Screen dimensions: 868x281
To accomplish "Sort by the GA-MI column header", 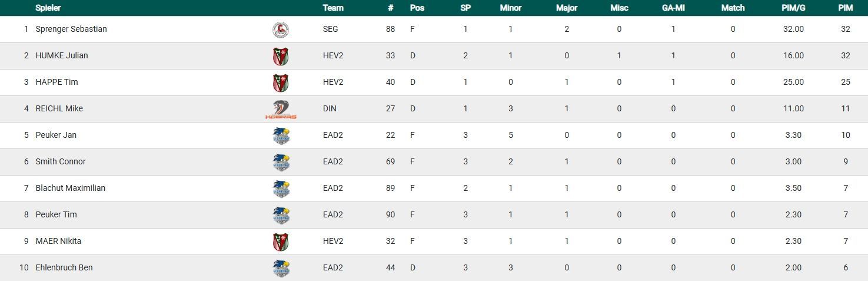I will [x=673, y=8].
